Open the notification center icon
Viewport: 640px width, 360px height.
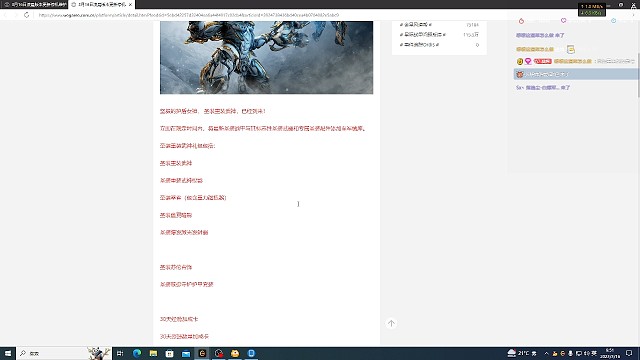(629, 353)
